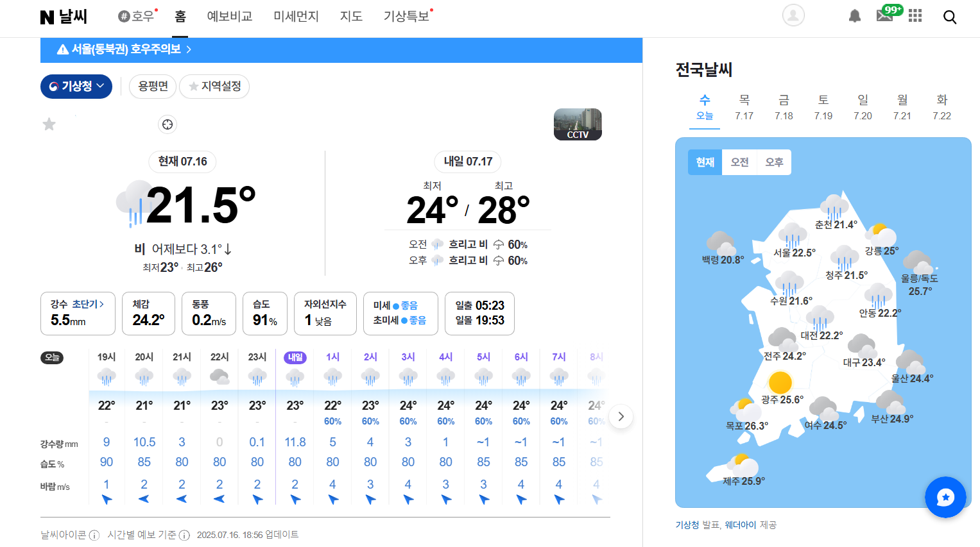Open the Naver apps grid icon
Screen dimensions: 980x547
915,16
